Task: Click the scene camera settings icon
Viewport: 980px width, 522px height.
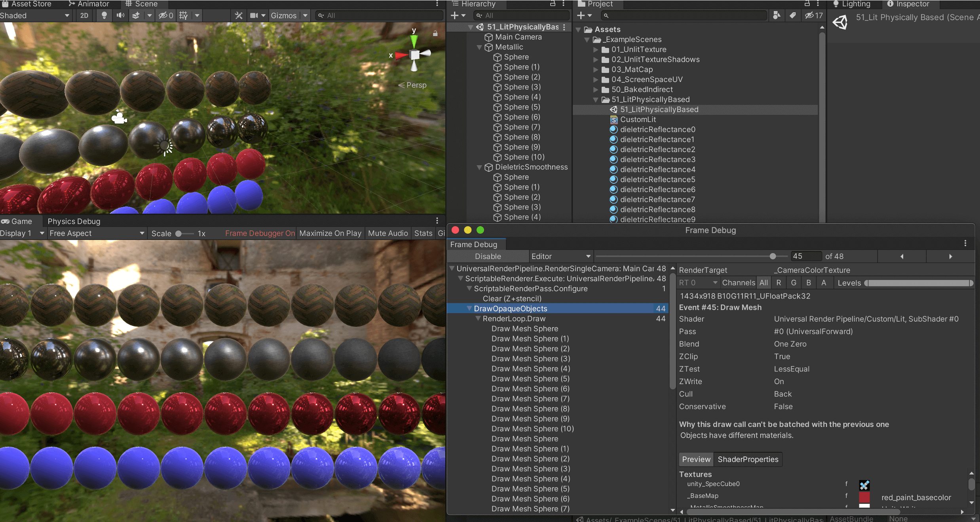Action: pyautogui.click(x=254, y=15)
